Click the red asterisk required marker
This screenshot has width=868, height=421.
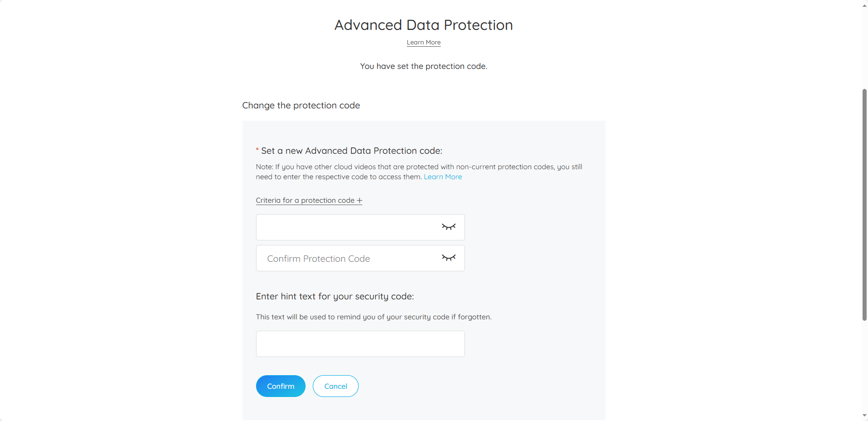[257, 149]
